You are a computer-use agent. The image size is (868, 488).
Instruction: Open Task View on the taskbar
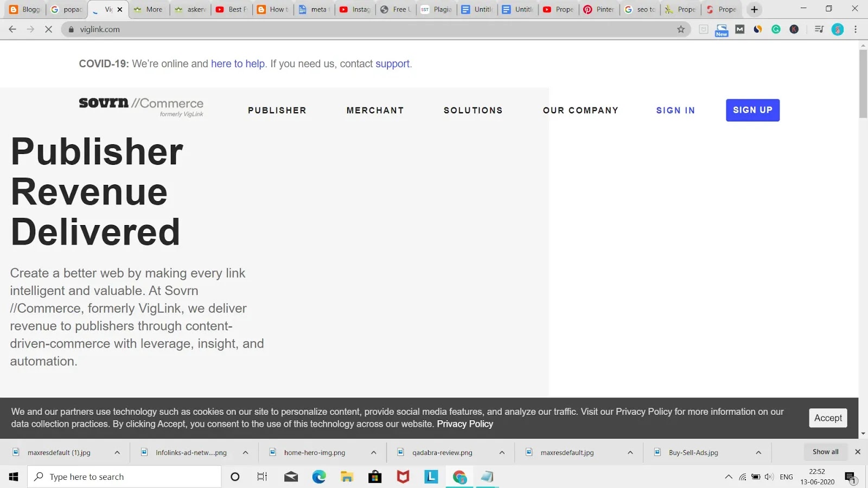point(263,477)
